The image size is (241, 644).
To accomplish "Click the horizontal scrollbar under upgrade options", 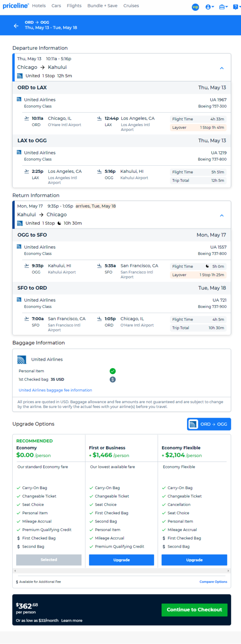I will [122, 571].
